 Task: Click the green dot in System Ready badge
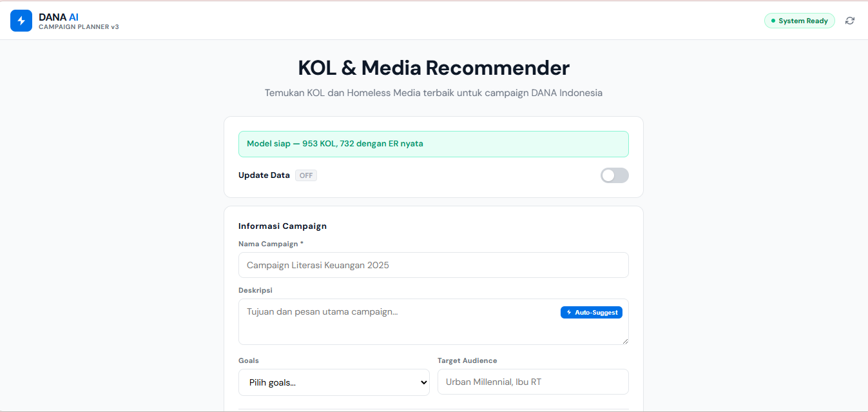pos(773,21)
